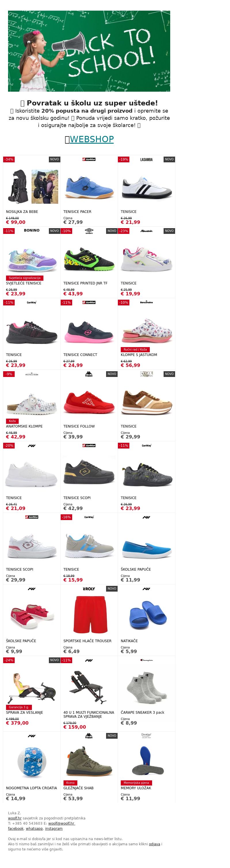
Task: Visit the woolf.hr website link
Action: [x=15, y=818]
